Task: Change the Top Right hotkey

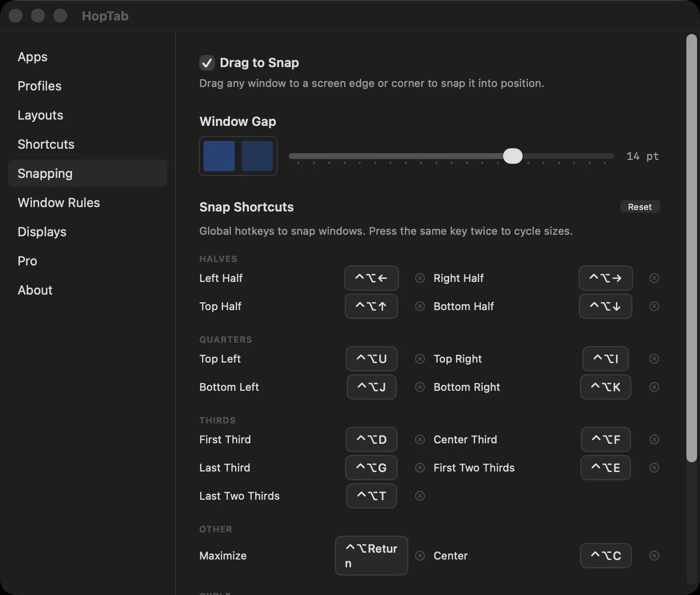Action: tap(606, 359)
